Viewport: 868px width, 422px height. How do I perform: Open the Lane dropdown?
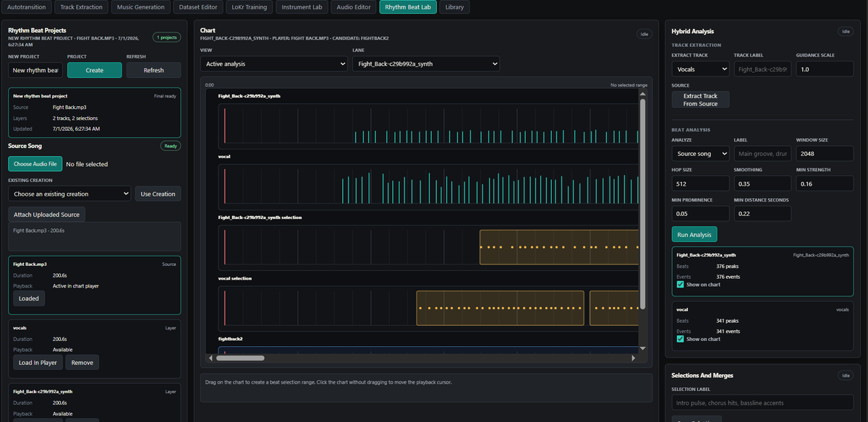(x=425, y=64)
